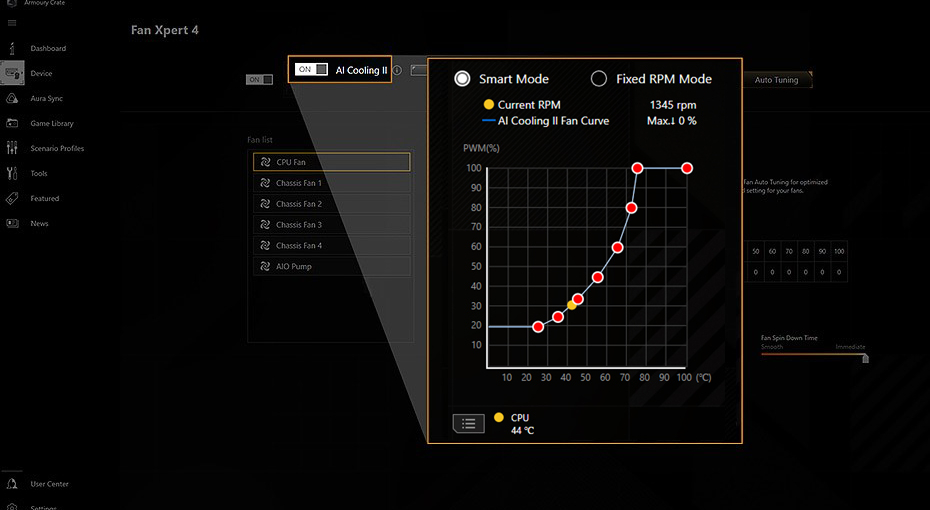Click the 'Fan list' heading

point(260,140)
